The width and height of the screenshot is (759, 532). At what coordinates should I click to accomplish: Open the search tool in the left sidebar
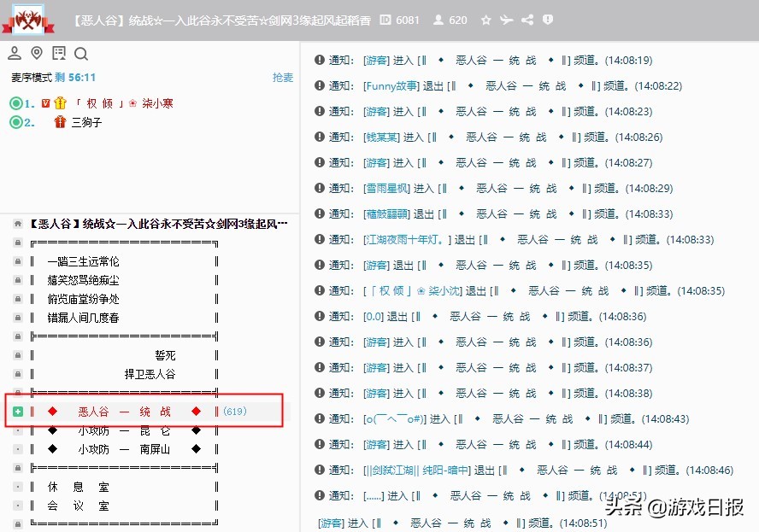pos(82,53)
